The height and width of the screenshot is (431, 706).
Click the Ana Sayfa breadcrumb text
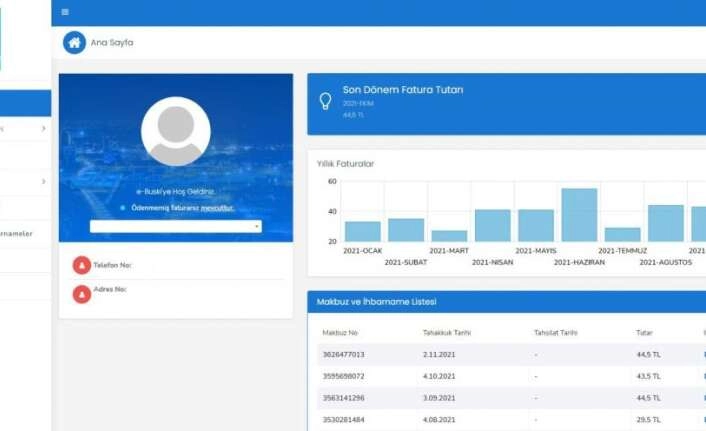coord(112,42)
